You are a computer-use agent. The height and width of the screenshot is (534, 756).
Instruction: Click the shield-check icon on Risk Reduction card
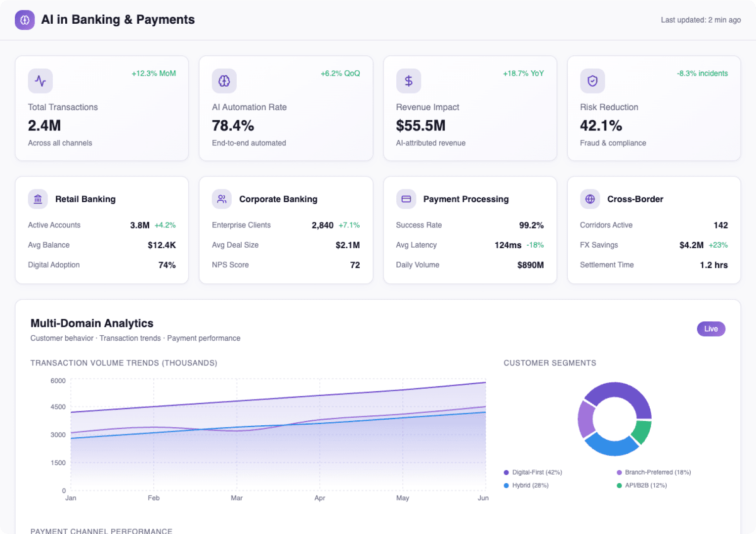[x=592, y=81]
